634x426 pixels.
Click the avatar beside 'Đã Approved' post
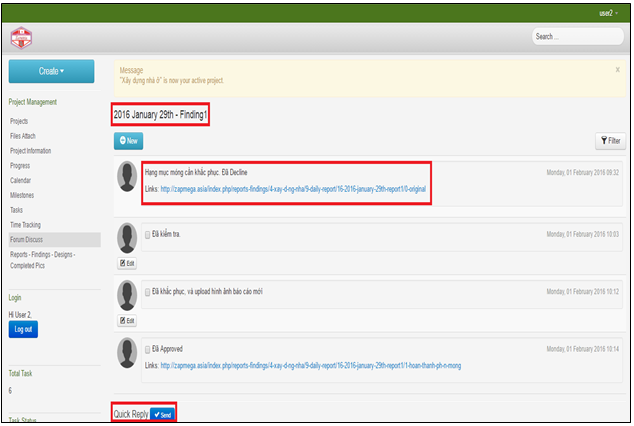[128, 354]
